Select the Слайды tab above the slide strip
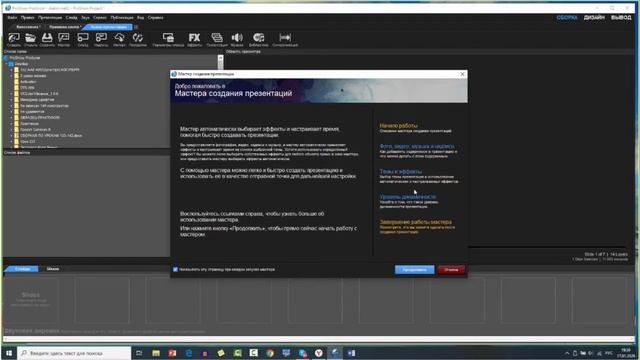This screenshot has height=360, width=640. tap(22, 269)
